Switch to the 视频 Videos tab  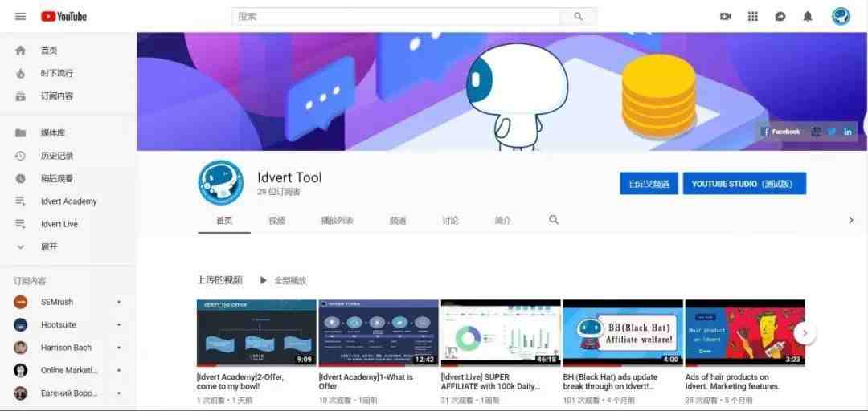pyautogui.click(x=276, y=220)
